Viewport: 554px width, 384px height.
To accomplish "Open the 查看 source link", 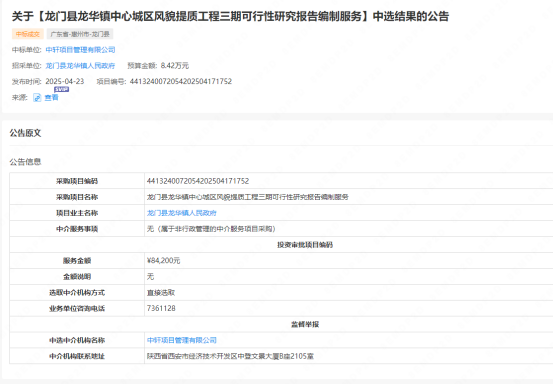I will (x=52, y=98).
